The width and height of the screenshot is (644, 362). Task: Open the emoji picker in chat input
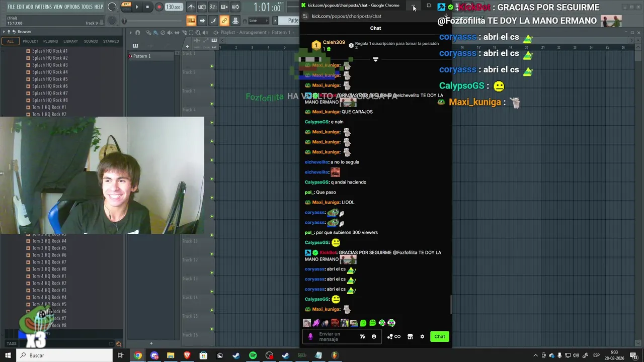coord(374,336)
